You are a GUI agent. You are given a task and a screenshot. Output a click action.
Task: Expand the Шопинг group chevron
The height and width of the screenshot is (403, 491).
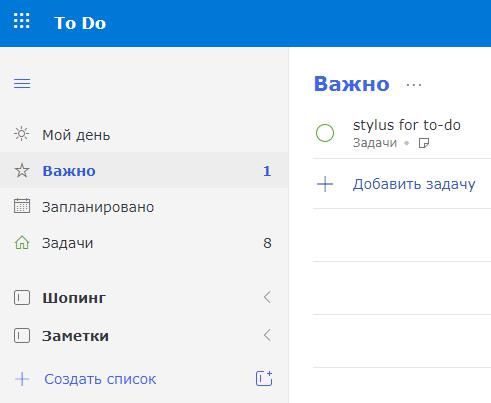267,297
